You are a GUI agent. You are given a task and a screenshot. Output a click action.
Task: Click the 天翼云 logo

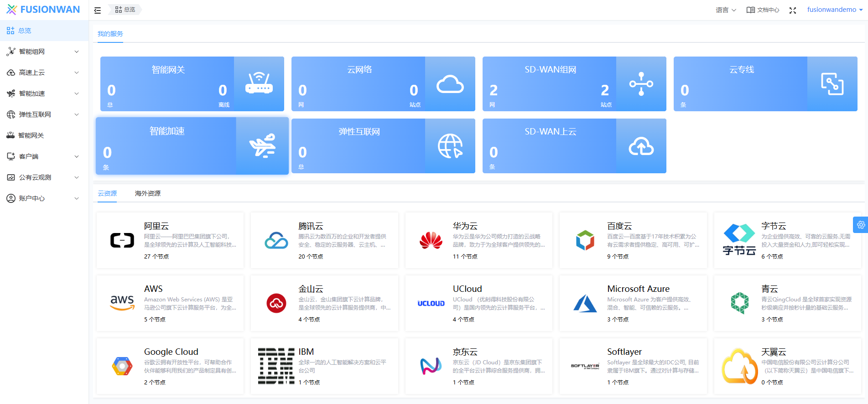739,366
